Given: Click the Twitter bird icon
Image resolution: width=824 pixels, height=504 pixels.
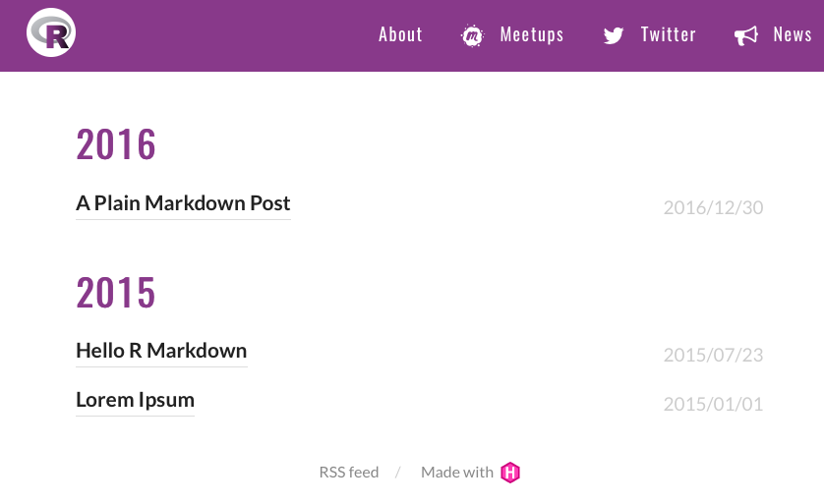Looking at the screenshot, I should 614,36.
